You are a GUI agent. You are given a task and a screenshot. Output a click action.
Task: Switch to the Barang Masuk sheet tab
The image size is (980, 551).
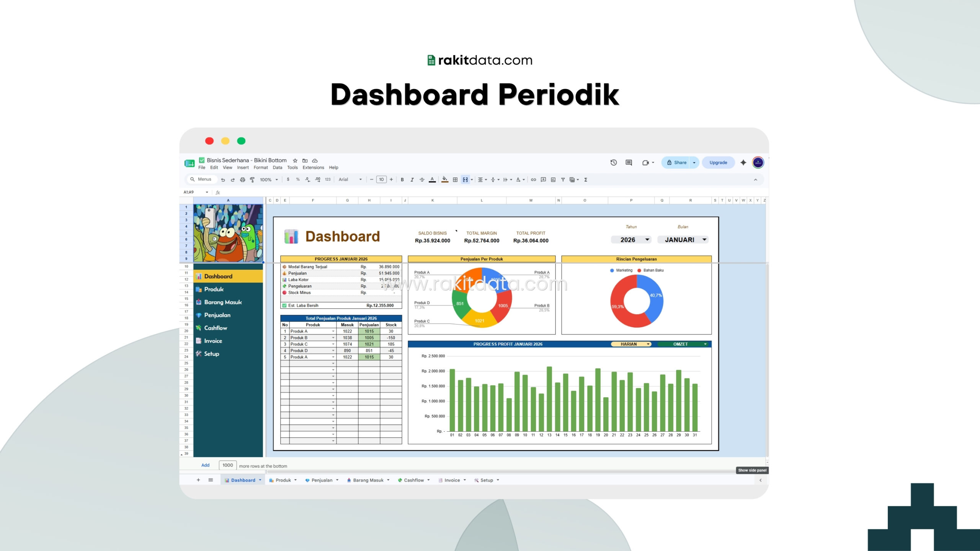[x=368, y=480]
